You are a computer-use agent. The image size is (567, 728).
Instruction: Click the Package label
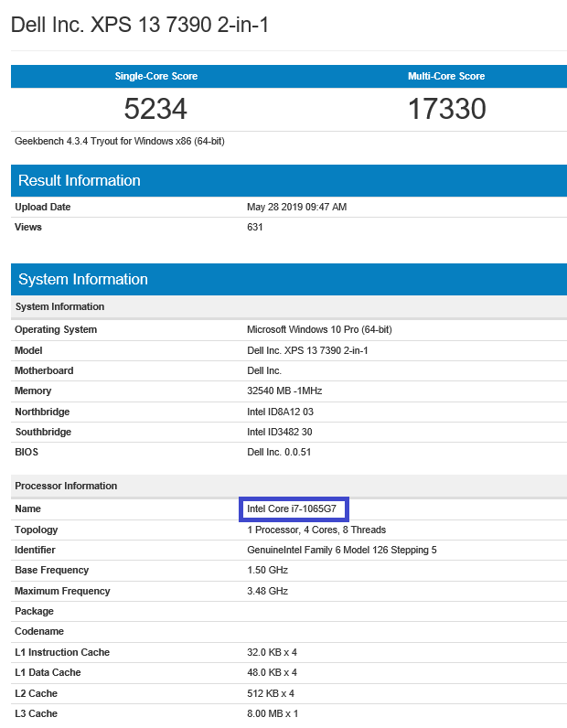34,611
